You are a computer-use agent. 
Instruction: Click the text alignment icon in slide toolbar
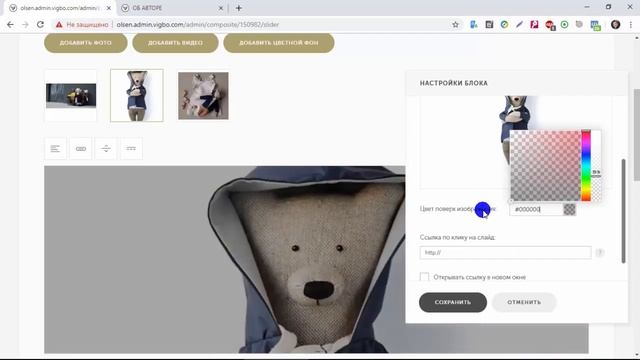coord(56,149)
